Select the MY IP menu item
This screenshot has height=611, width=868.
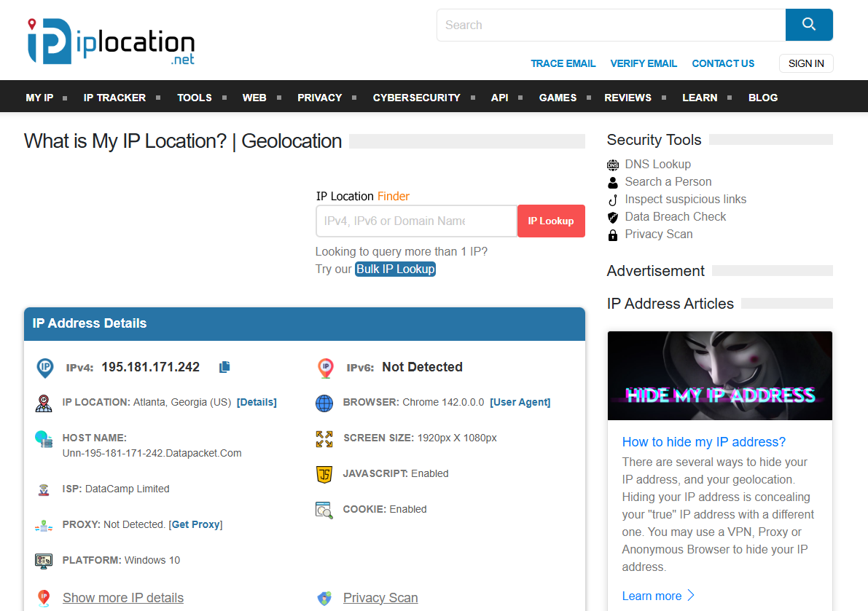tap(39, 97)
